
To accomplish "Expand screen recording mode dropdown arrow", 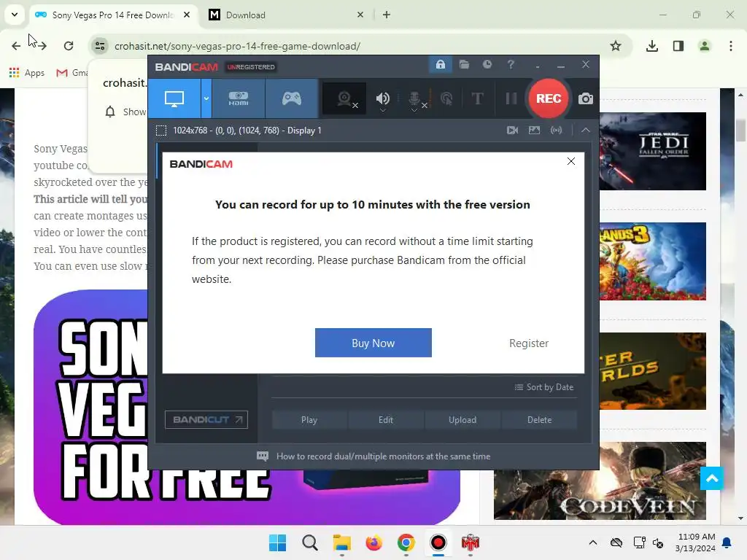I will (x=206, y=98).
